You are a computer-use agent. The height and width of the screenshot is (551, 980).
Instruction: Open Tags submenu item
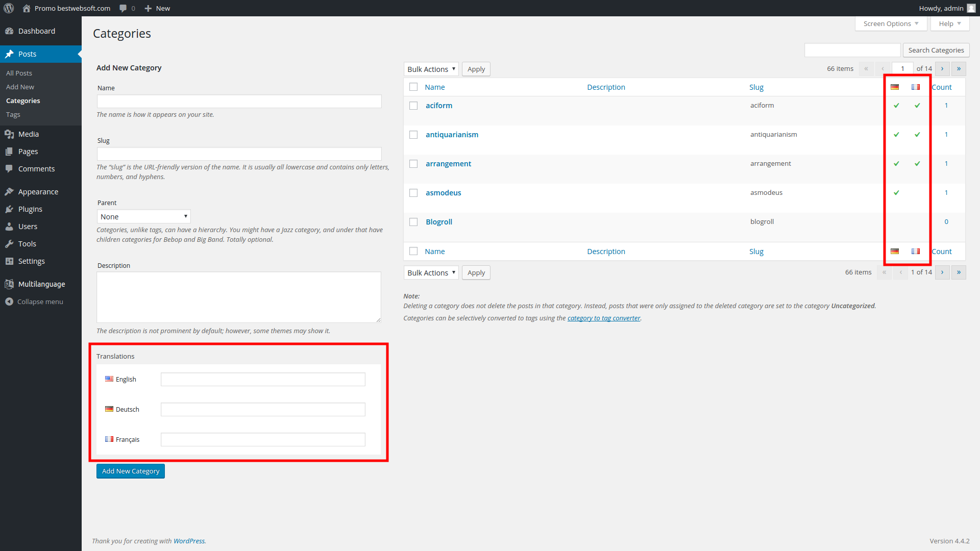[13, 114]
